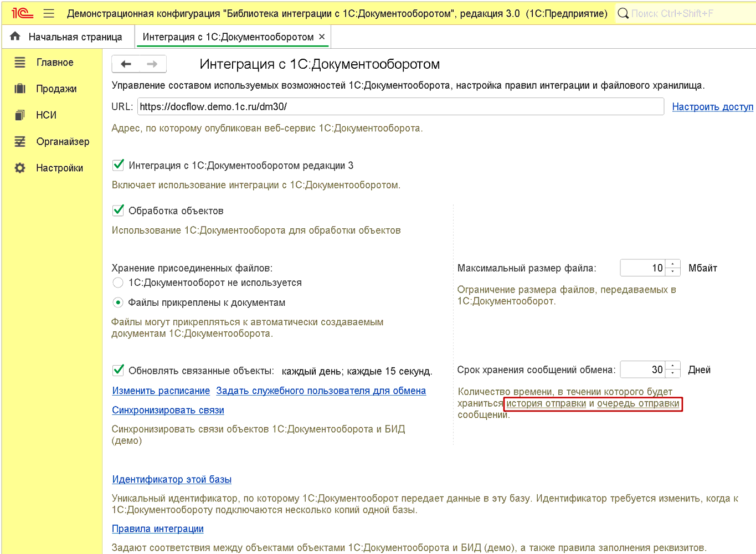The image size is (756, 554).
Task: Click the Изменить расписание link
Action: [x=161, y=391]
